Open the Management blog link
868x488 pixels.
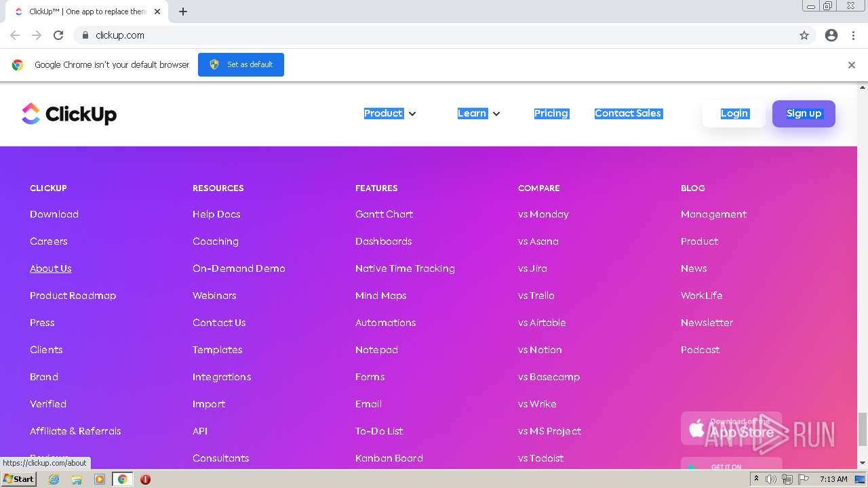[713, 214]
